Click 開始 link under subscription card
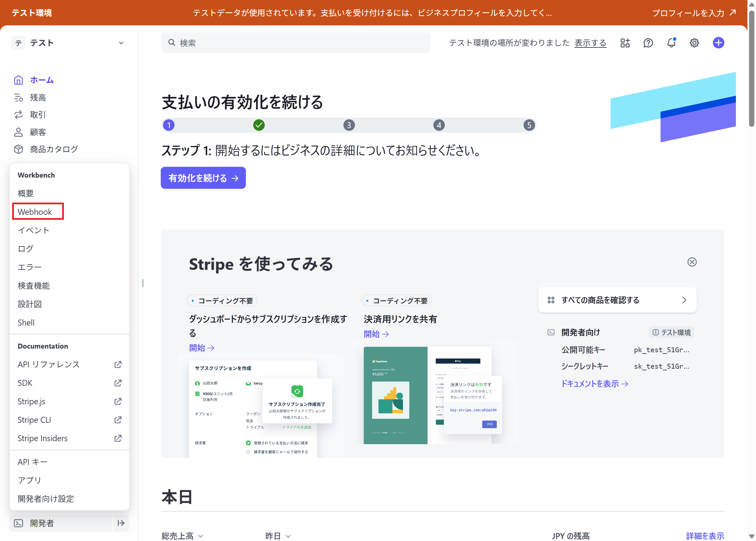The height and width of the screenshot is (541, 756). (202, 348)
